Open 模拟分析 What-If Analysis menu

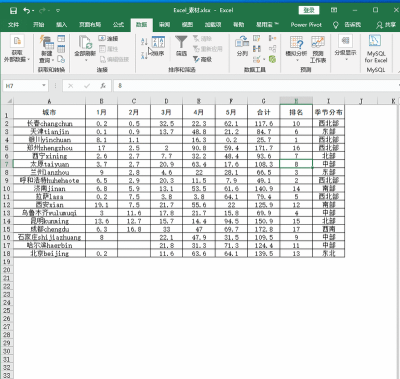pyautogui.click(x=296, y=49)
